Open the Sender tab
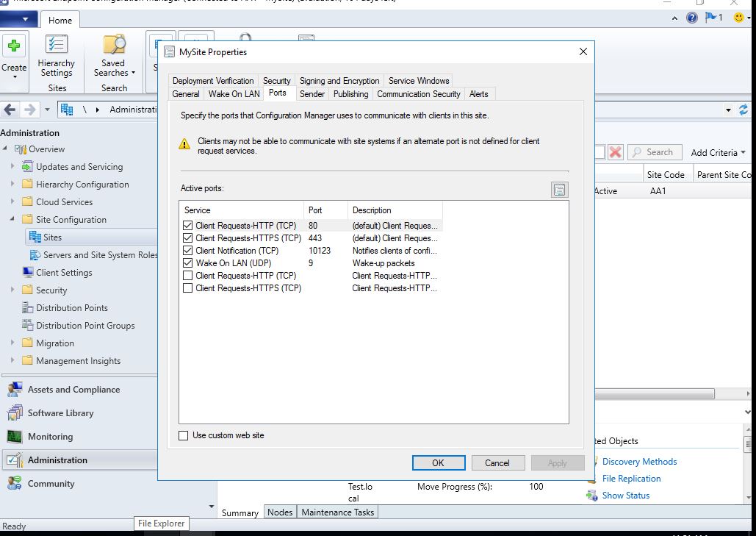 click(x=312, y=94)
